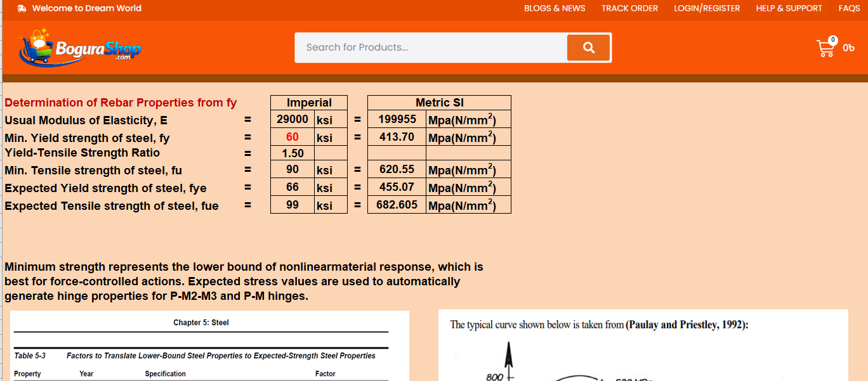The image size is (868, 381).
Task: Click the orange search magnifier button
Action: click(588, 48)
